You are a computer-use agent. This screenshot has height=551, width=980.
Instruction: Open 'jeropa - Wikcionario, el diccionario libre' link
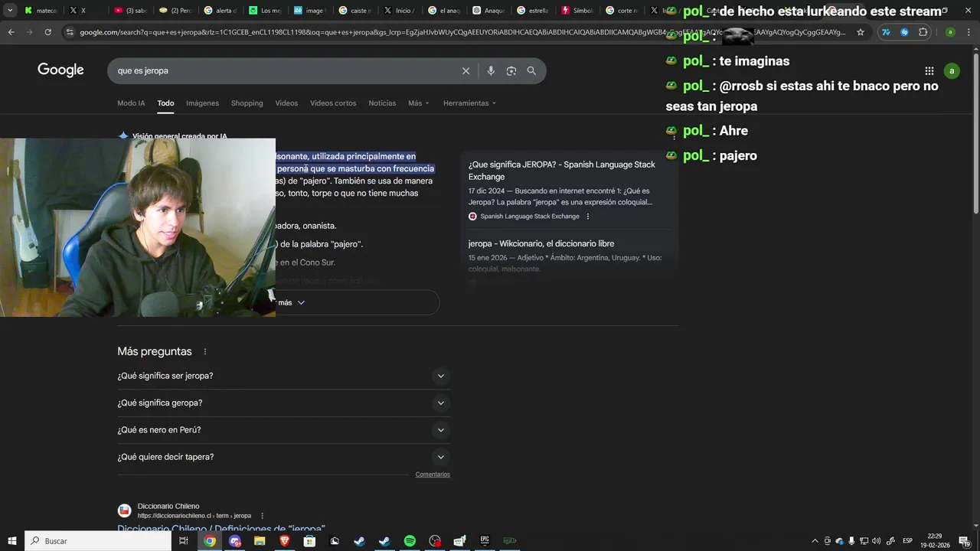point(541,243)
